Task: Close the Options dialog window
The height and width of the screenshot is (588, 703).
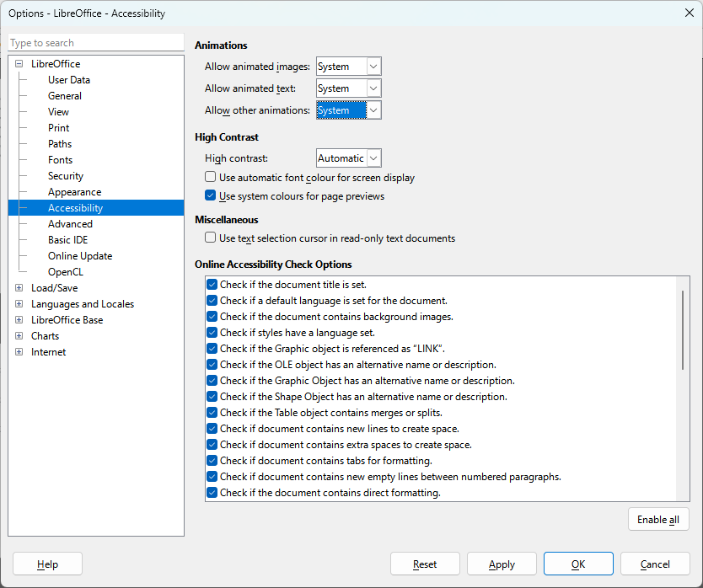Action: [x=690, y=13]
